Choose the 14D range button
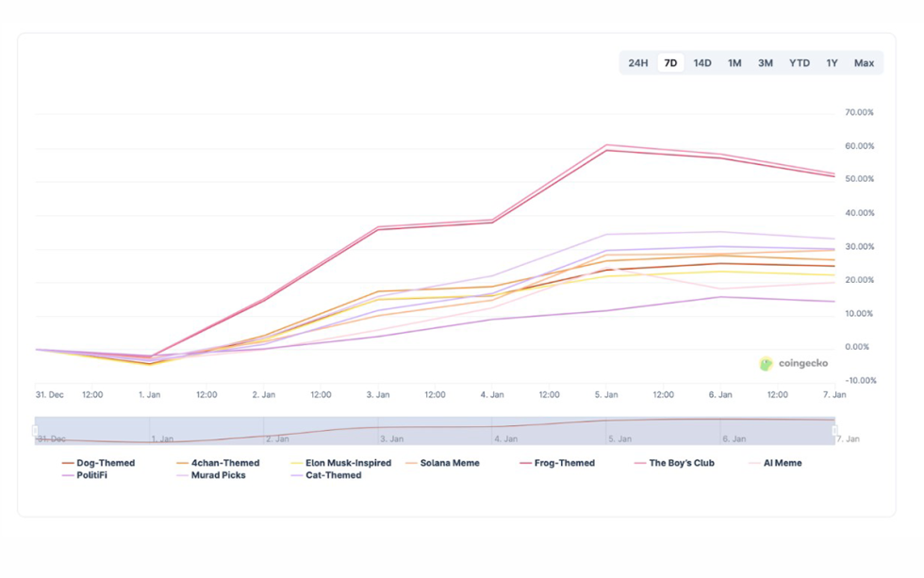Image resolution: width=924 pixels, height=578 pixels. pos(702,63)
